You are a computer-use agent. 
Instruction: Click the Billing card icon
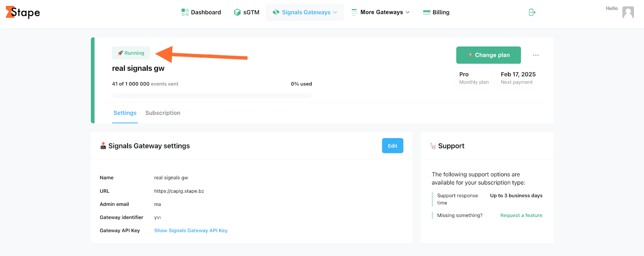pyautogui.click(x=427, y=12)
